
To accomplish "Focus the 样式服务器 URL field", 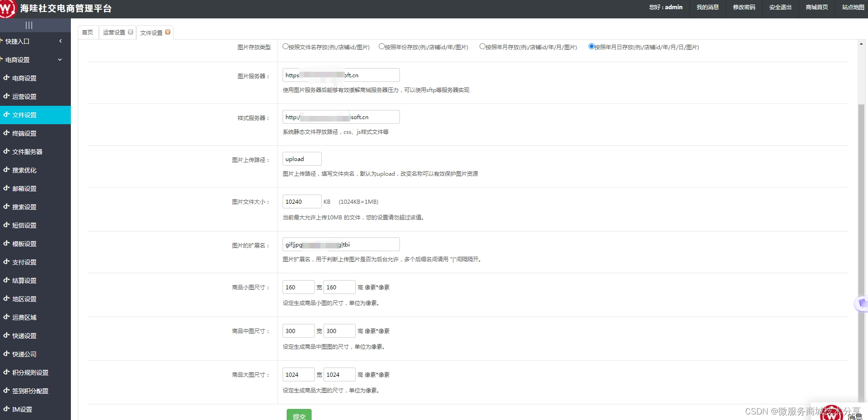I will click(x=341, y=117).
